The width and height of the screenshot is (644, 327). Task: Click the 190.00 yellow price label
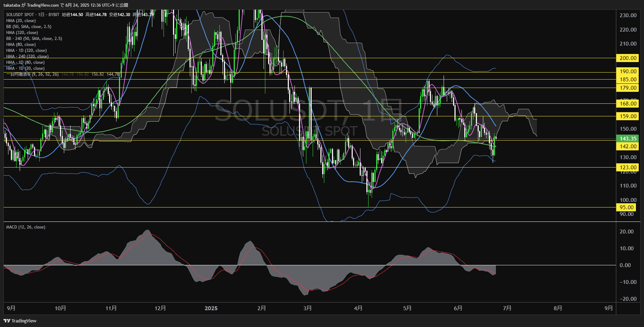[628, 71]
